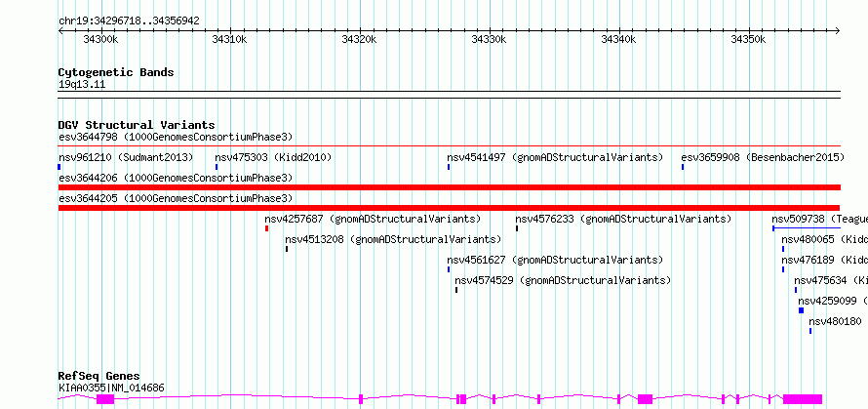Click the black nsv4513208 variant marker

pyautogui.click(x=287, y=249)
